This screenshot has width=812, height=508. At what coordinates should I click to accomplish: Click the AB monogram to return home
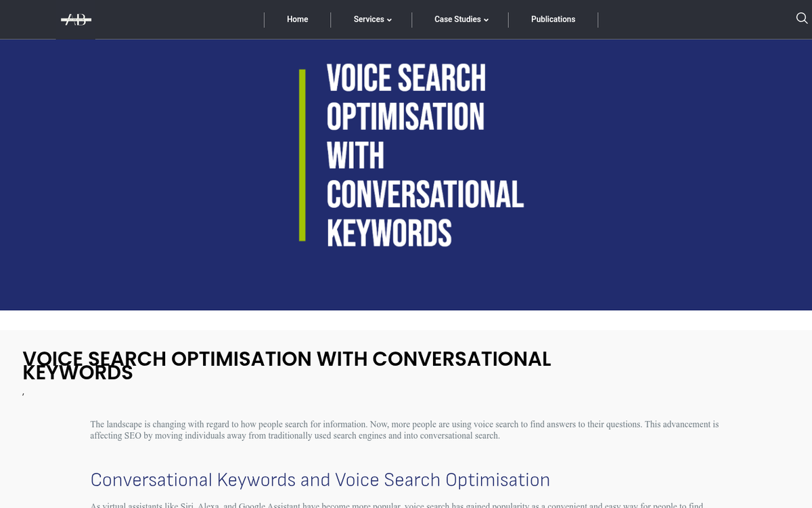tap(75, 20)
